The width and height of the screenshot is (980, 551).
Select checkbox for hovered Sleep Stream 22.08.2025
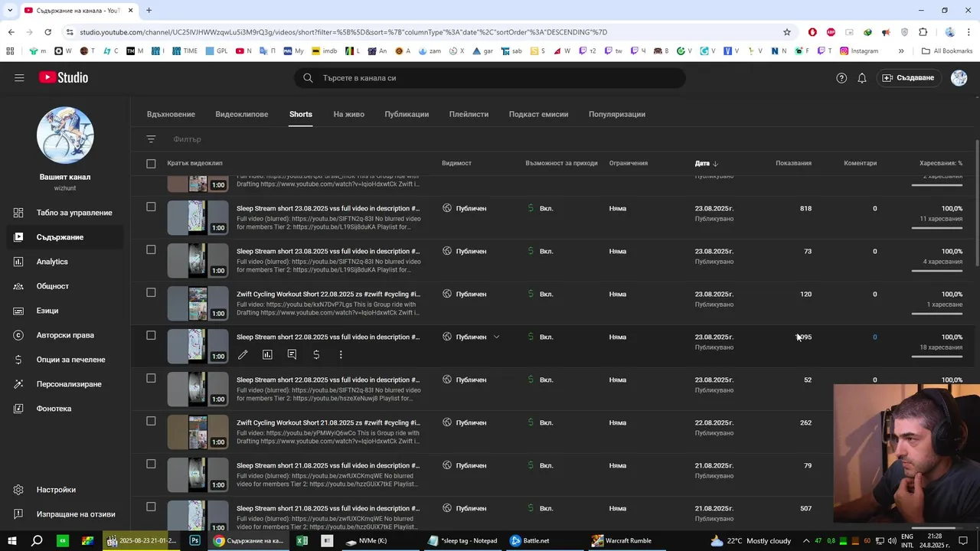click(151, 335)
